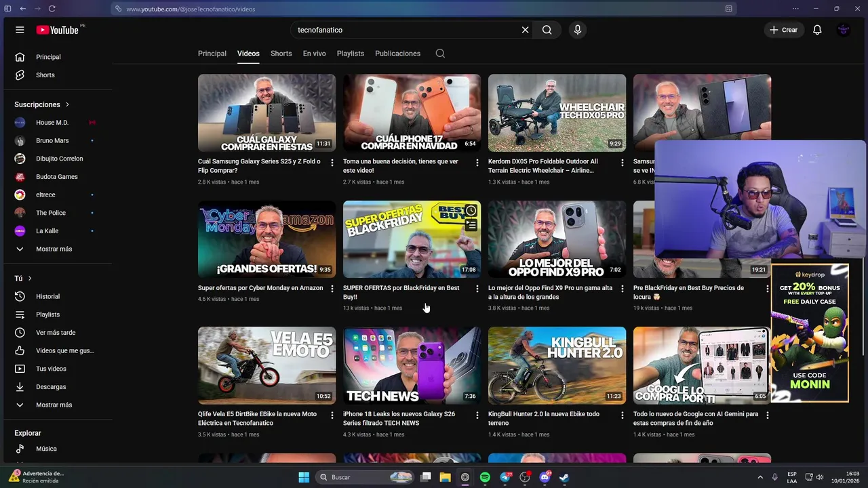Click the search magnifier button
This screenshot has width=868, height=488.
547,30
